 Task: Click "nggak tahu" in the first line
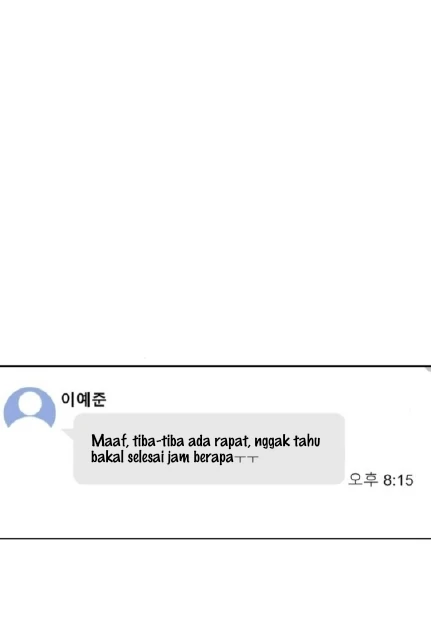coord(287,441)
